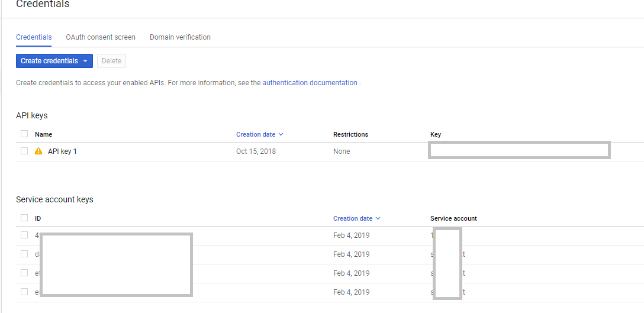Tick the checkbox for API key 1
Image resolution: width=644 pixels, height=313 pixels.
tap(24, 151)
